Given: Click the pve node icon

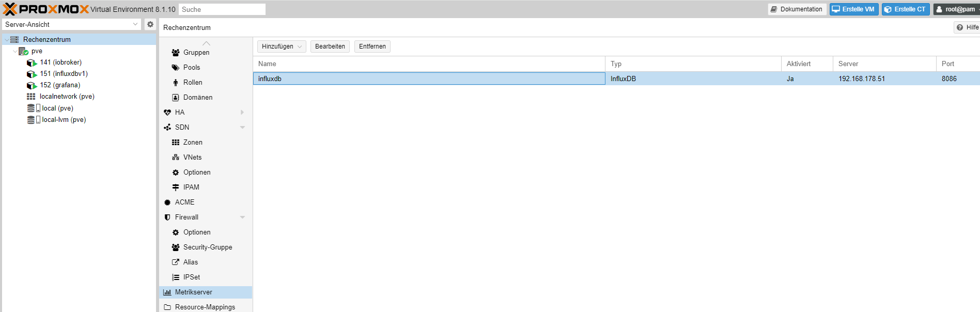Looking at the screenshot, I should pos(23,51).
